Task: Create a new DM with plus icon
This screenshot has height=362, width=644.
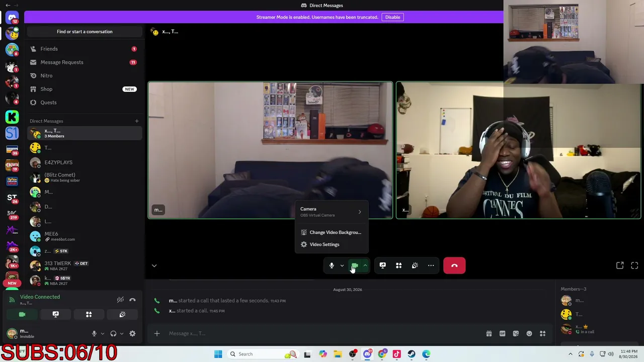Action: point(136,121)
